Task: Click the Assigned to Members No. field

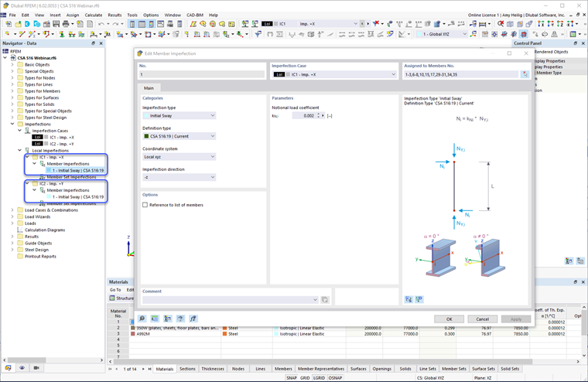Action: (461, 74)
